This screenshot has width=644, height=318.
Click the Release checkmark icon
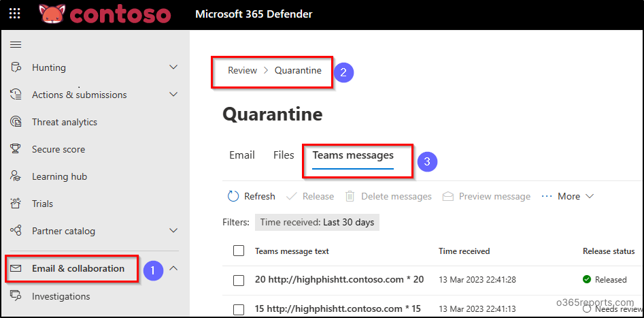(292, 196)
